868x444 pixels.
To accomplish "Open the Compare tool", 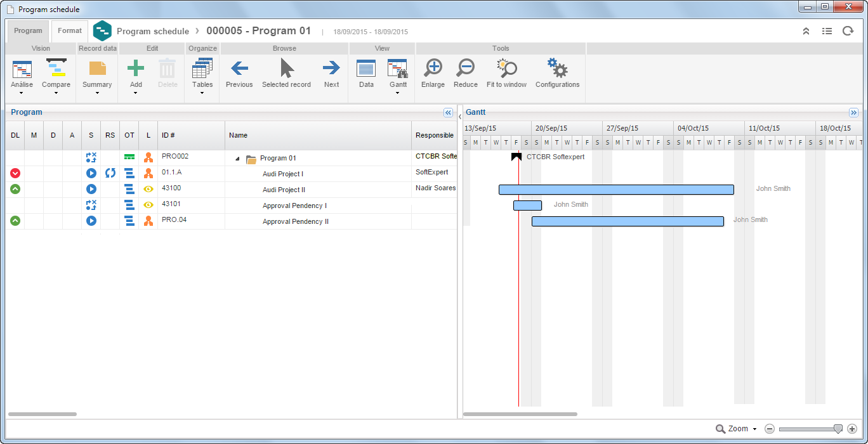I will tap(56, 69).
